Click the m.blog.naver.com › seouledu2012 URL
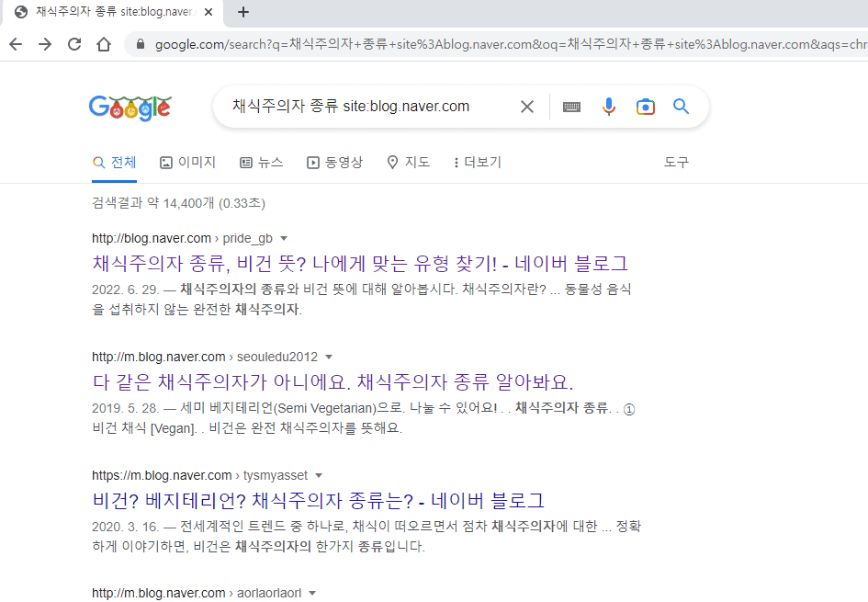The width and height of the screenshot is (868, 602). [x=205, y=357]
